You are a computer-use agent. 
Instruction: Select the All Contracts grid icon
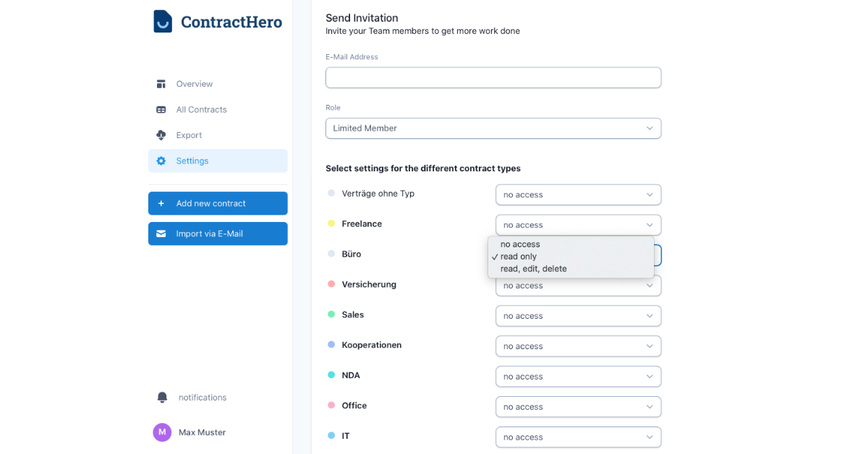point(161,109)
